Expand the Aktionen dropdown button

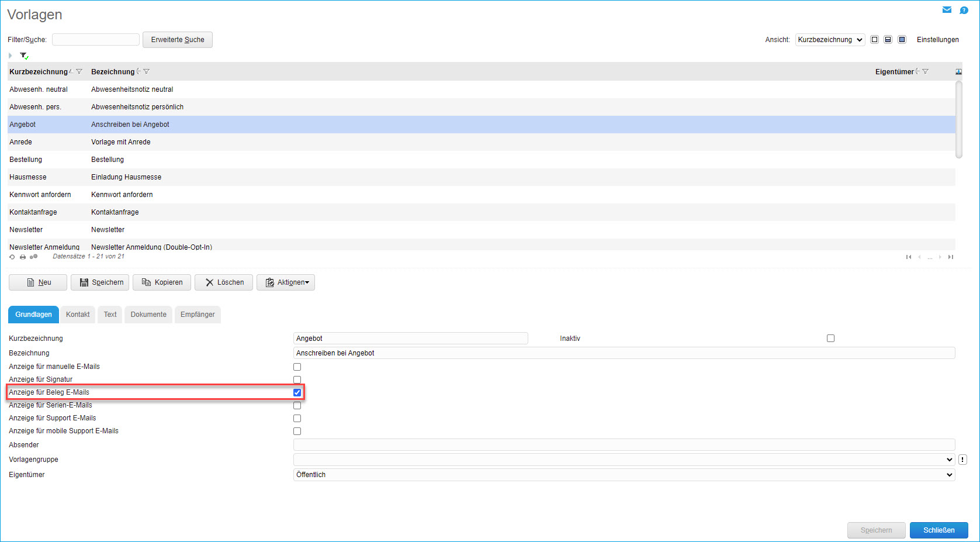[x=286, y=282]
